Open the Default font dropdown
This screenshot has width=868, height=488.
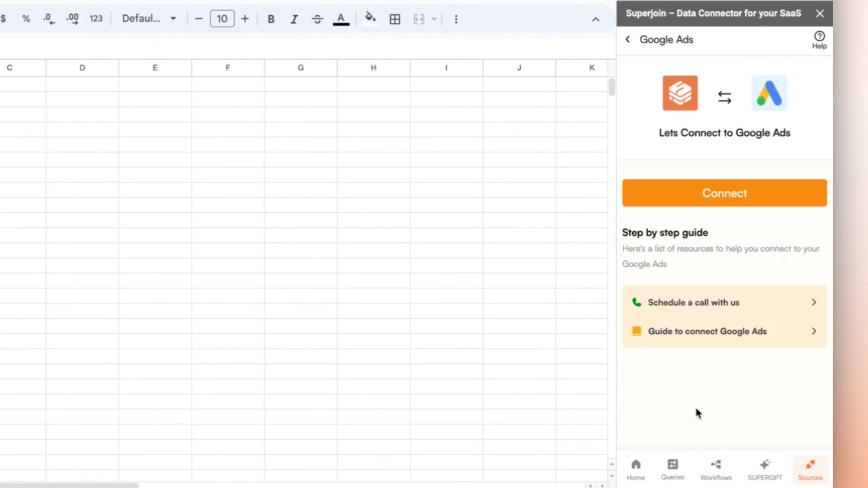pos(149,19)
